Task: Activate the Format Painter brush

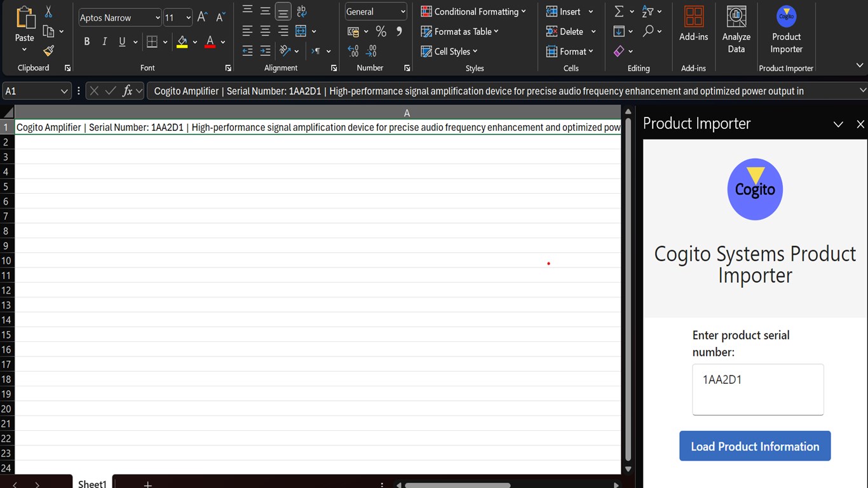Action: [48, 51]
